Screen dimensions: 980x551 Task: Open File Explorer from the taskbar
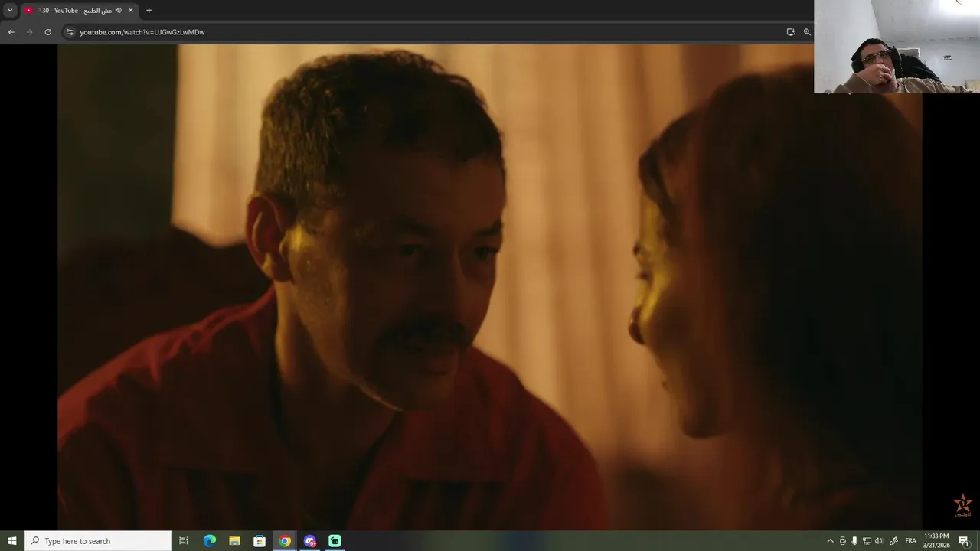pyautogui.click(x=234, y=541)
